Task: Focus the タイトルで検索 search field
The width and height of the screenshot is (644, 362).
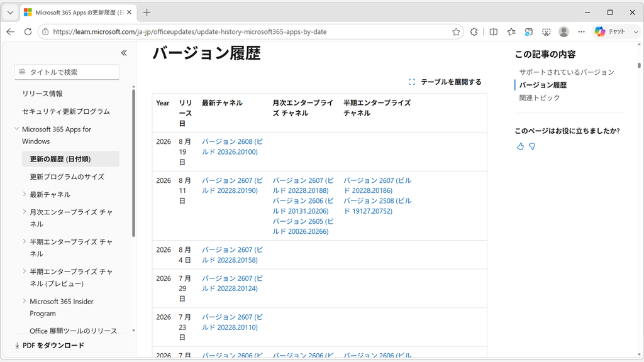Action: click(x=67, y=72)
